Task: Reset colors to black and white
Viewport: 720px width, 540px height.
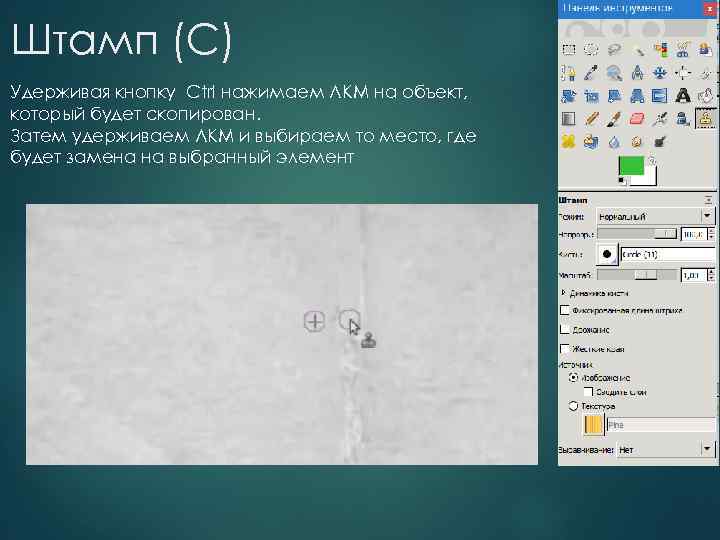Action: 622,180
